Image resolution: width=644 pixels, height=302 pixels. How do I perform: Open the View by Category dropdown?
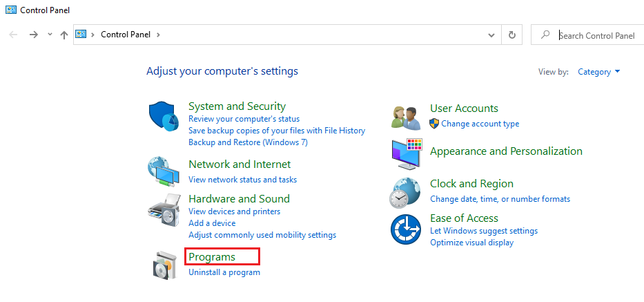point(598,72)
